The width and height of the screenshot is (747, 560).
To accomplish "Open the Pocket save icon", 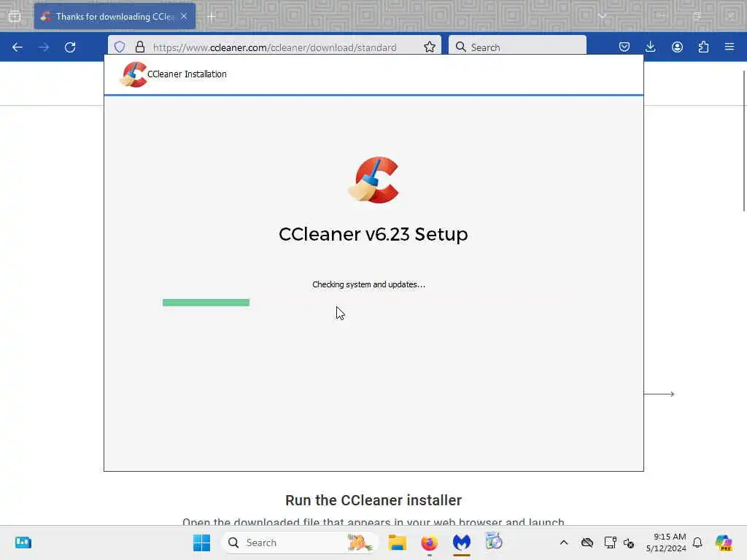I will point(624,47).
